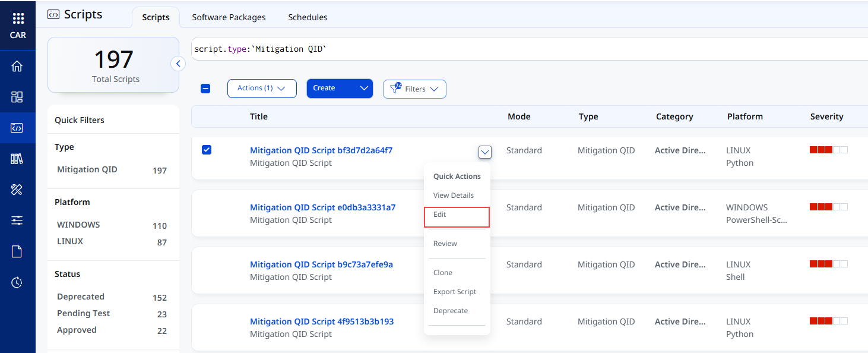Choose Review in quick actions menu

pyautogui.click(x=445, y=244)
